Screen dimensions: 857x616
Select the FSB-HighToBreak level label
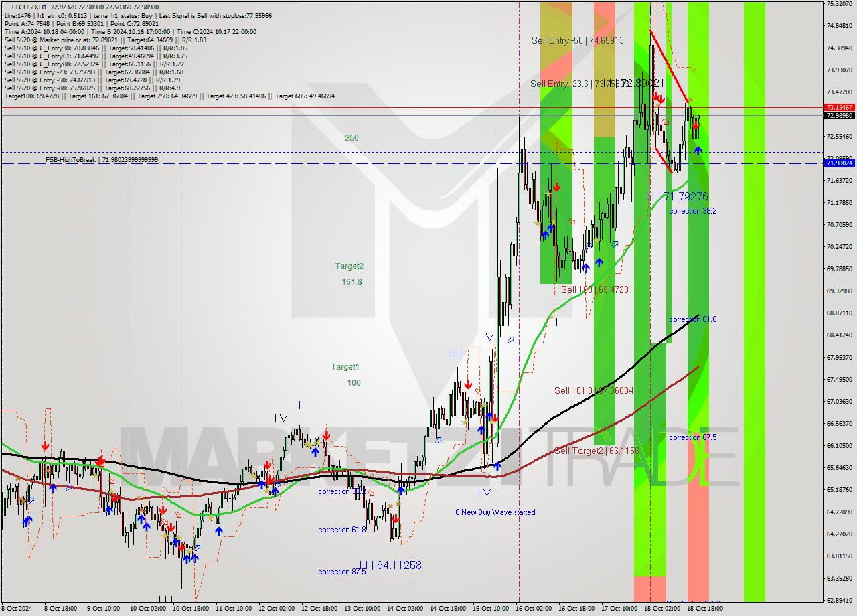102,160
